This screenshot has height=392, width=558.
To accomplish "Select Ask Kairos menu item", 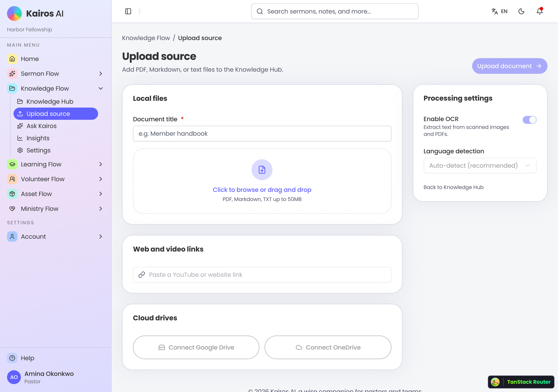I will (56, 126).
